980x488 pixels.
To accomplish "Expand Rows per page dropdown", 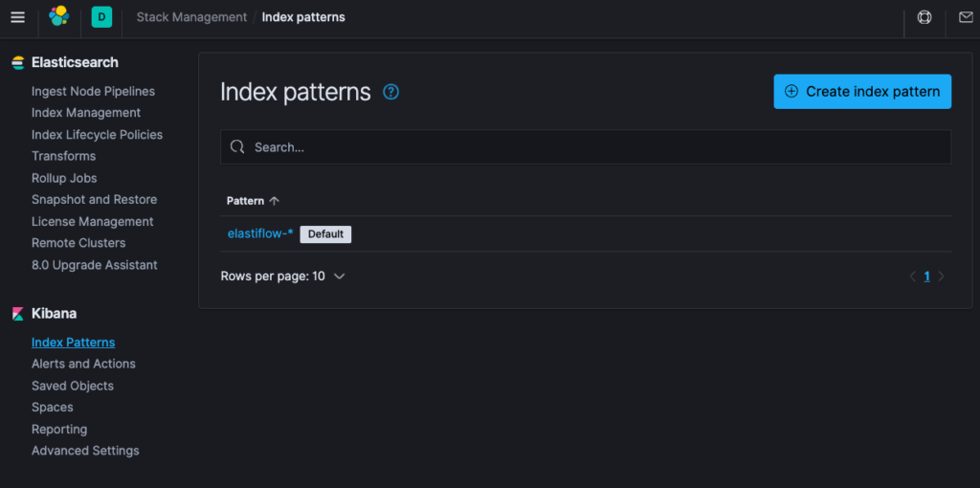I will point(282,277).
